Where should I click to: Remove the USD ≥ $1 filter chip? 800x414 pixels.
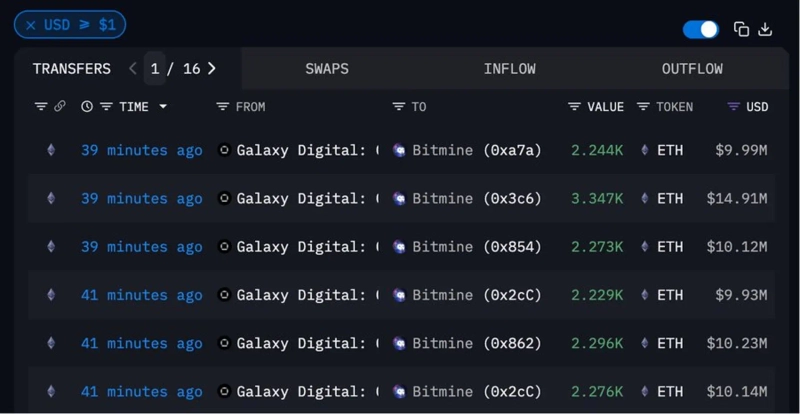[x=30, y=25]
